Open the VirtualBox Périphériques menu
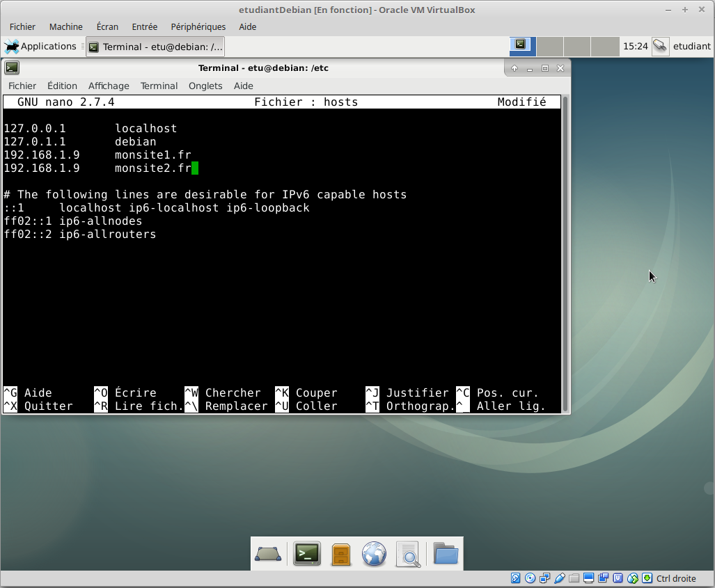 point(198,26)
